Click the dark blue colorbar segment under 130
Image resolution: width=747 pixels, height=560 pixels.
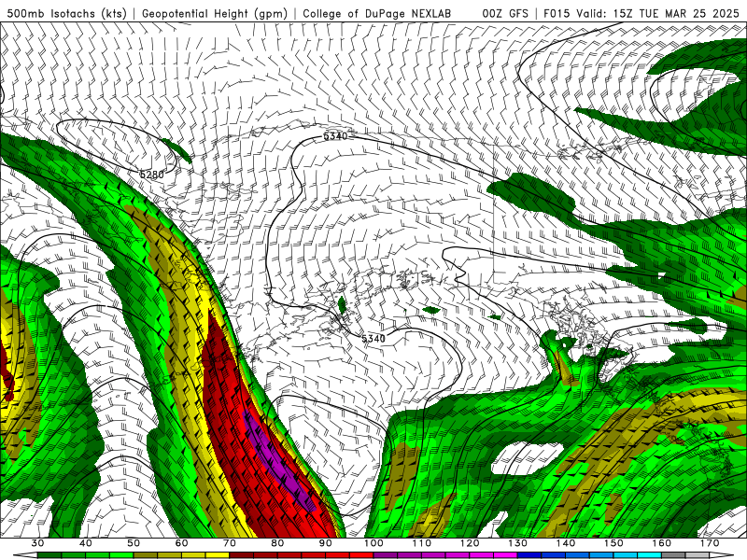pos(529,555)
